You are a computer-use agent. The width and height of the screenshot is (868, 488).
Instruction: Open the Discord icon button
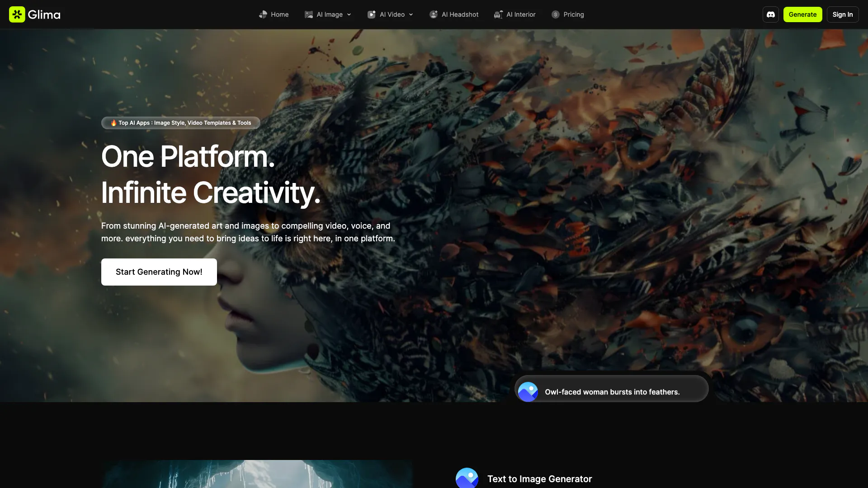[x=771, y=14]
